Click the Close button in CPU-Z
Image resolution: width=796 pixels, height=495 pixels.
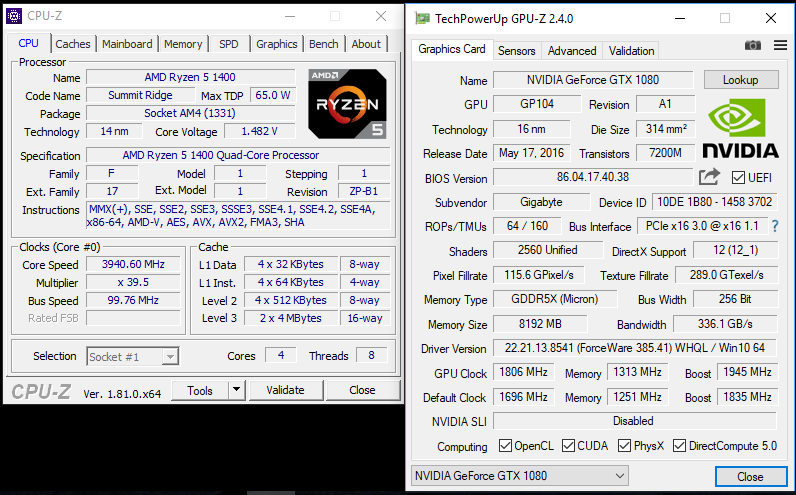(x=362, y=390)
